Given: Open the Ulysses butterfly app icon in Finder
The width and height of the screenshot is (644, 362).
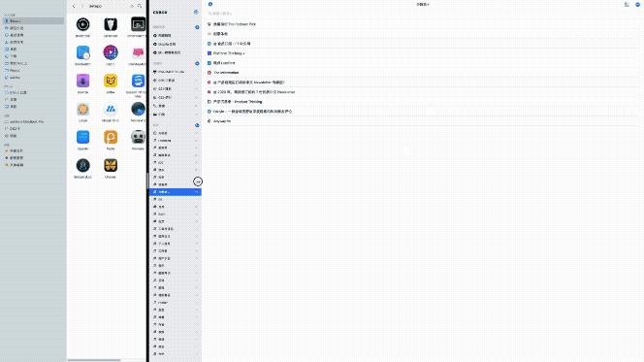Looking at the screenshot, I should coord(111,166).
